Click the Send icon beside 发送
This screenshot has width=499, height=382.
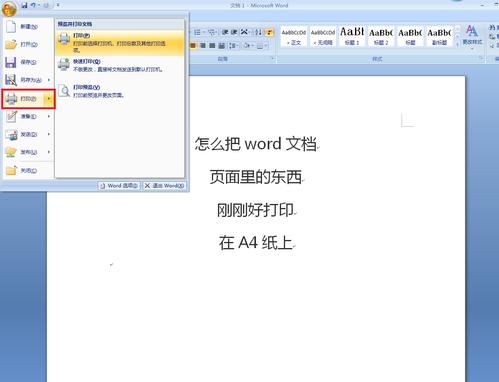pos(11,134)
